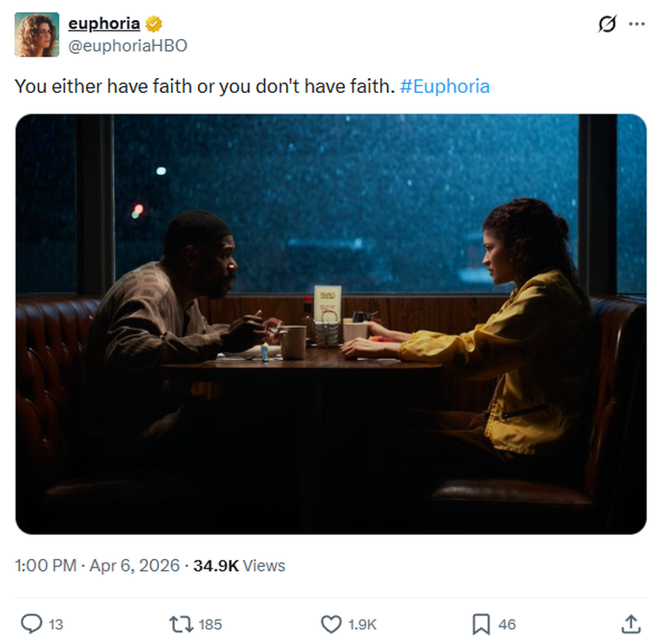View the 34.9K Views analytics
Screen dimensions: 660x644
click(x=239, y=566)
